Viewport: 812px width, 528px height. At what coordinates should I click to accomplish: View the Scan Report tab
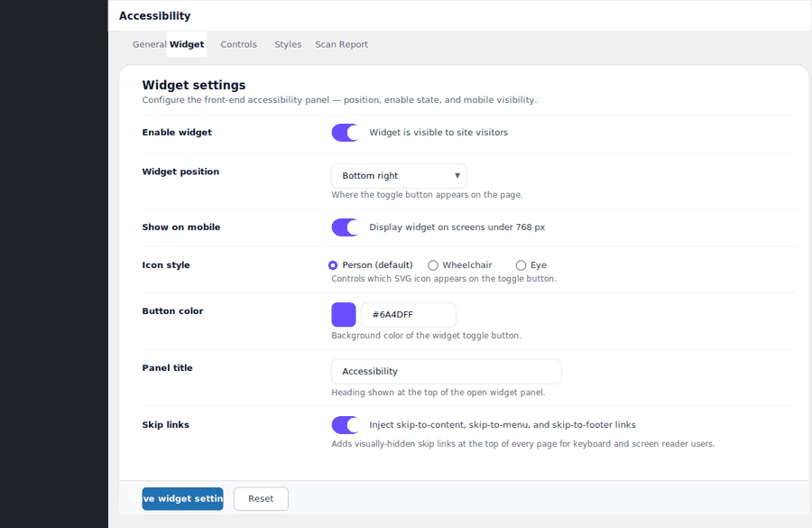tap(342, 44)
